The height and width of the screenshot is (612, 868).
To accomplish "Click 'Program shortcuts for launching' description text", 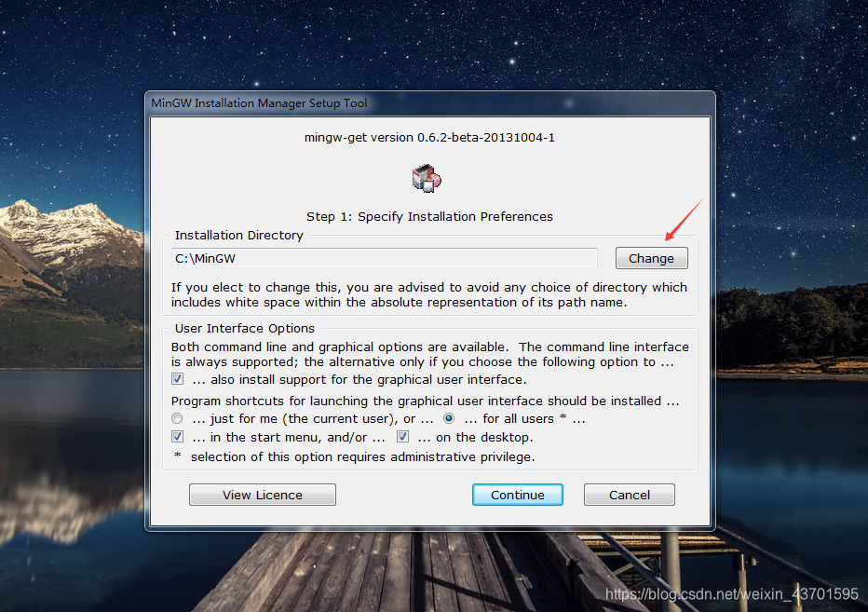I will pyautogui.click(x=425, y=401).
